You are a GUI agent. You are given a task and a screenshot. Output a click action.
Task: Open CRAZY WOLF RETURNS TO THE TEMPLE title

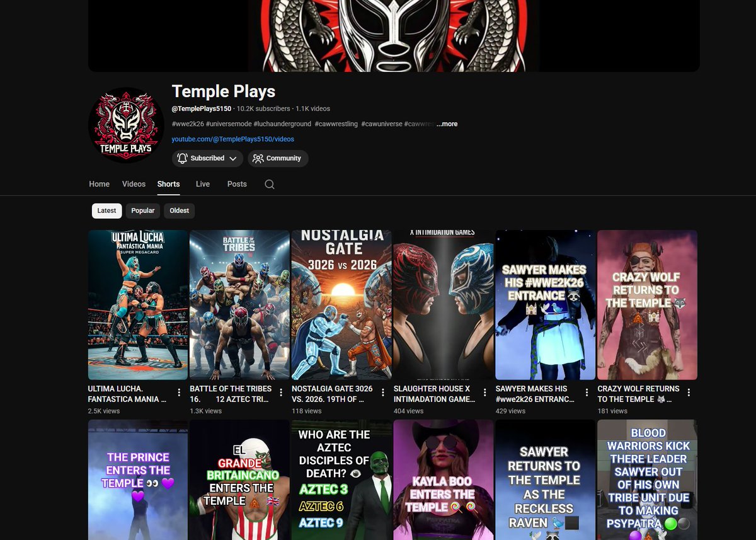pyautogui.click(x=638, y=394)
